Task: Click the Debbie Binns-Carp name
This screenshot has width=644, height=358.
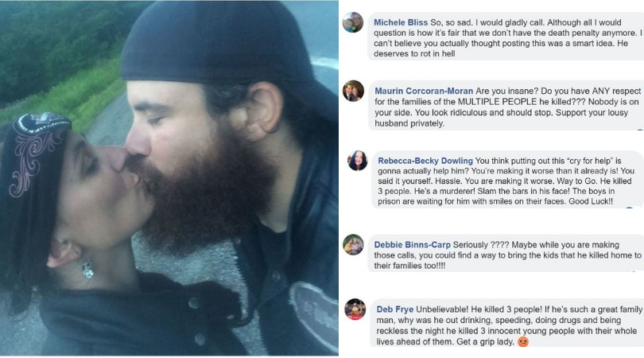Action: (419, 243)
